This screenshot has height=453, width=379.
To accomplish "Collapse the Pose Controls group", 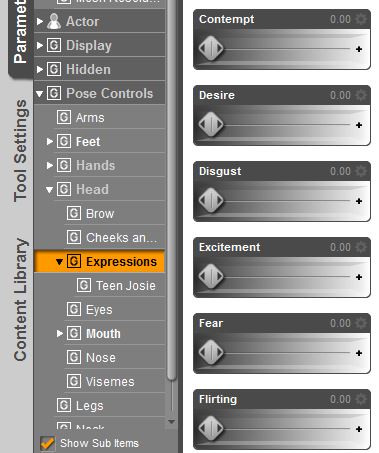I will (x=39, y=94).
